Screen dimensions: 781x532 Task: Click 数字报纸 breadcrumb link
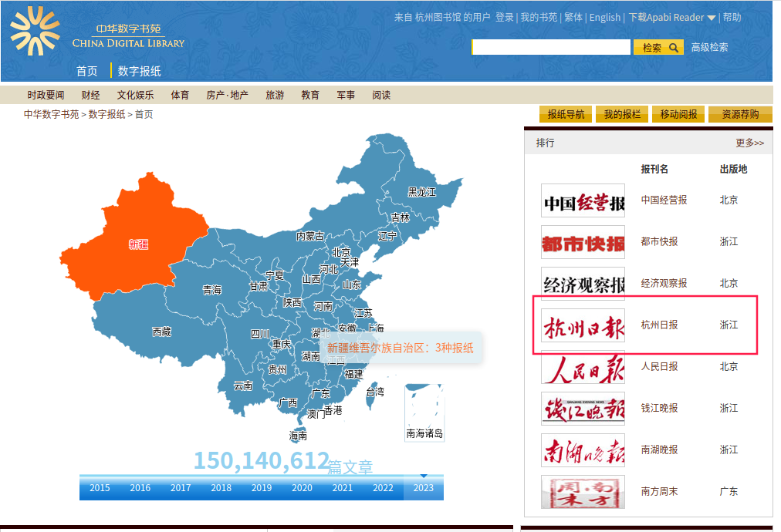pyautogui.click(x=106, y=114)
